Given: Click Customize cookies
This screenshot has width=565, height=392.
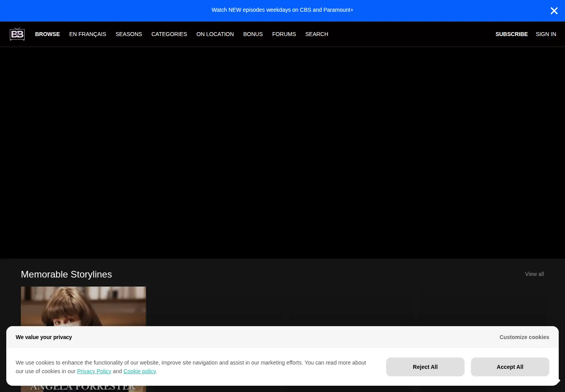Looking at the screenshot, I should (x=524, y=337).
